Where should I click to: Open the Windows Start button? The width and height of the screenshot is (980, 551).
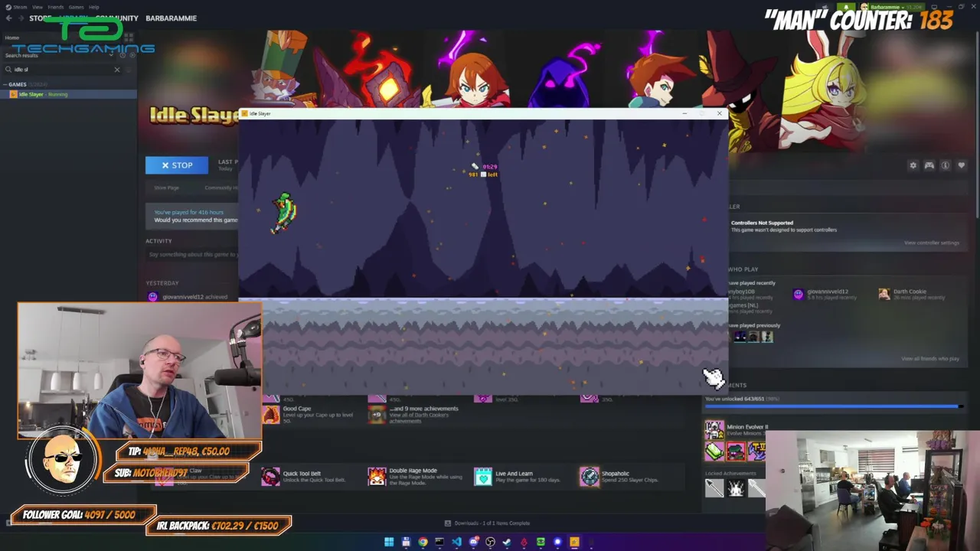389,543
